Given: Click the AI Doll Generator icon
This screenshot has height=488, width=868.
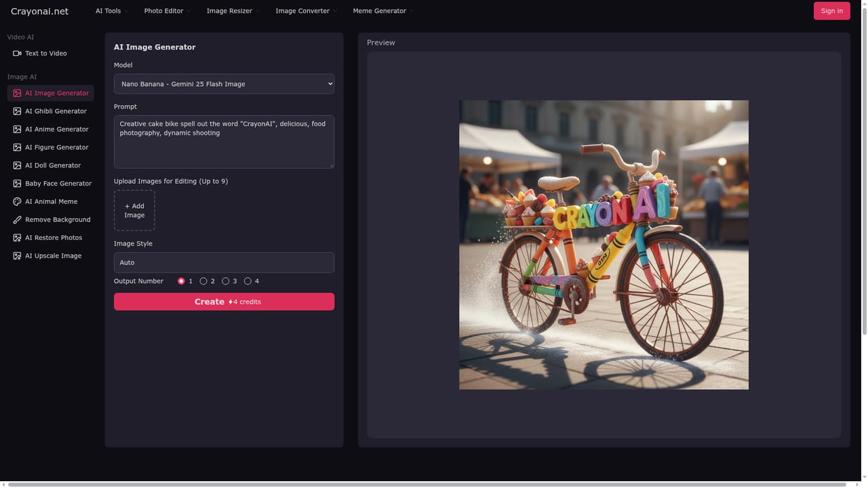Looking at the screenshot, I should tap(17, 165).
